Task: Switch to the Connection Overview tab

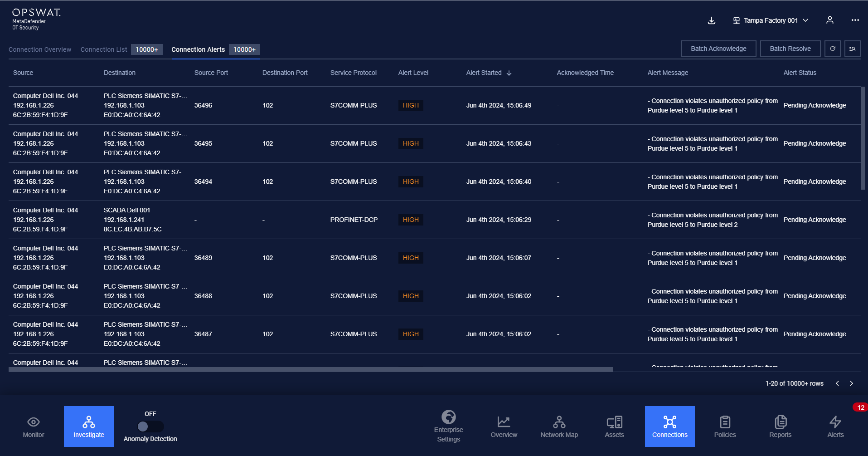Action: (40, 49)
